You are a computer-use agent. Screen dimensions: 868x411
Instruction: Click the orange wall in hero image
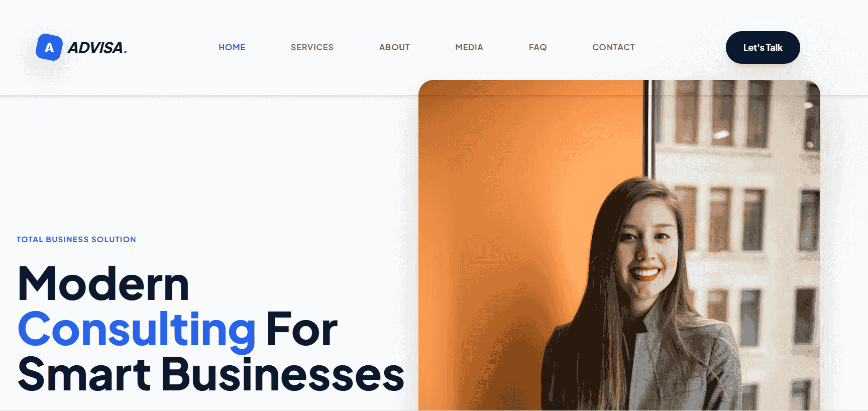502,201
